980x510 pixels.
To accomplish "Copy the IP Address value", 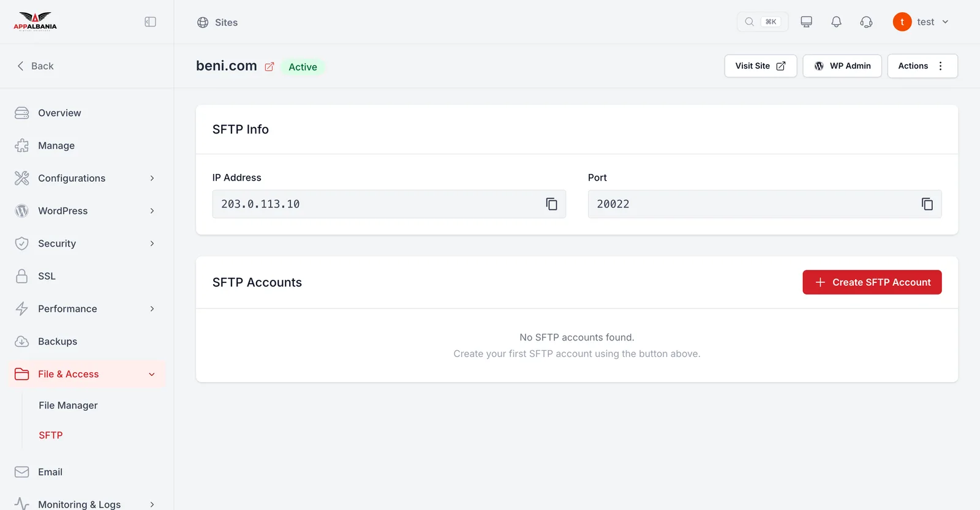I will (552, 204).
